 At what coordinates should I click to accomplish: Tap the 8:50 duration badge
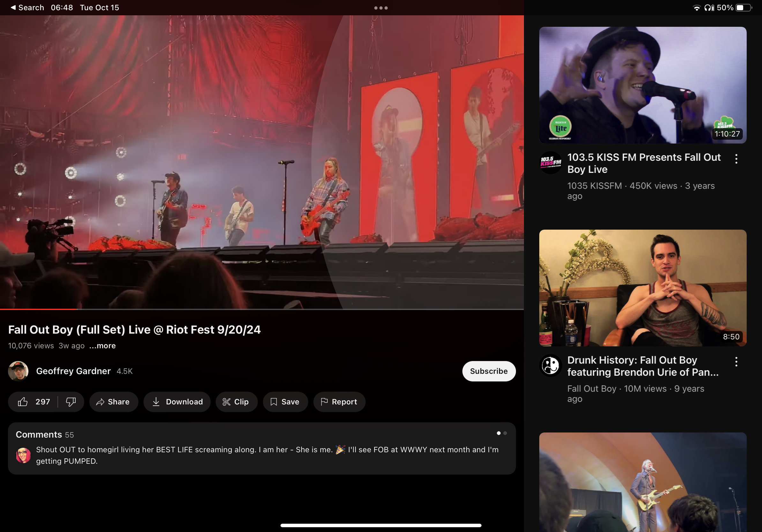coord(731,336)
